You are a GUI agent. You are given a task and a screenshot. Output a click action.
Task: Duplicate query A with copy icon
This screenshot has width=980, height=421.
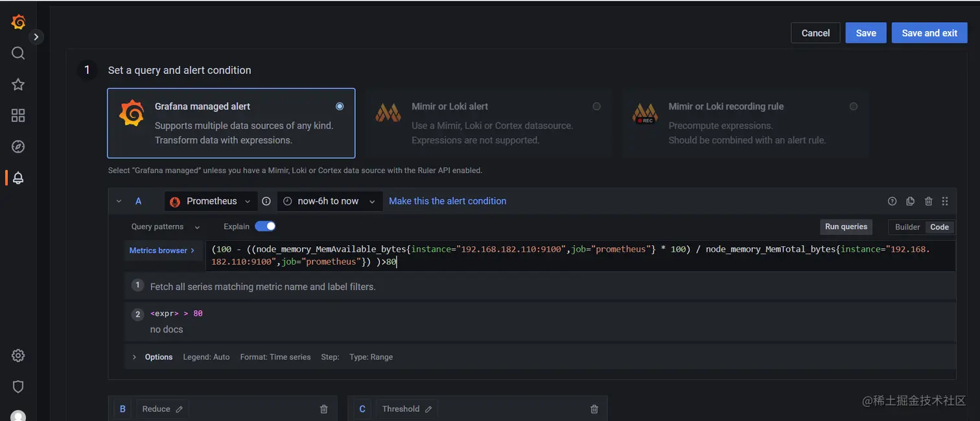click(910, 201)
